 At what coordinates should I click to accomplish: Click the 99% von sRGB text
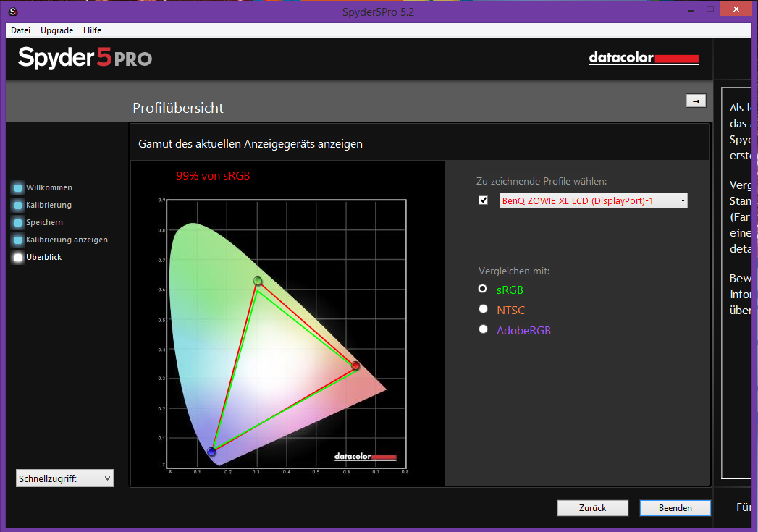[213, 176]
